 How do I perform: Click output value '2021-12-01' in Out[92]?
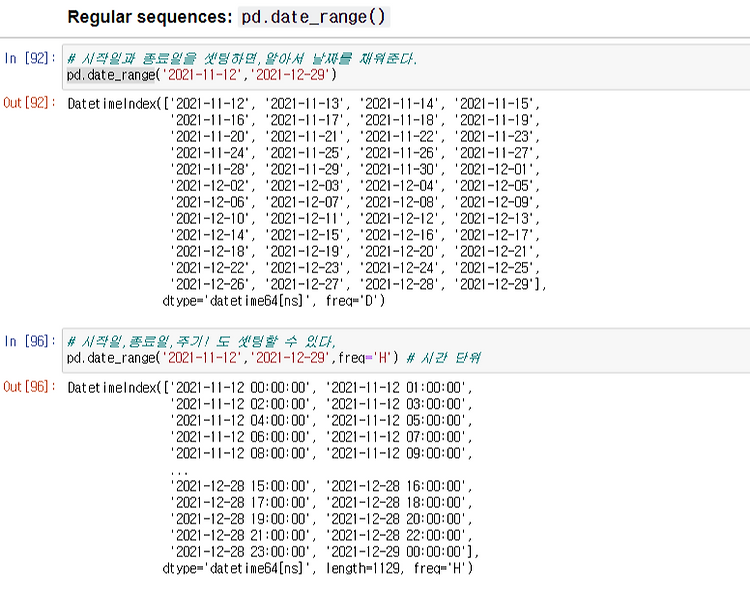tap(495, 169)
